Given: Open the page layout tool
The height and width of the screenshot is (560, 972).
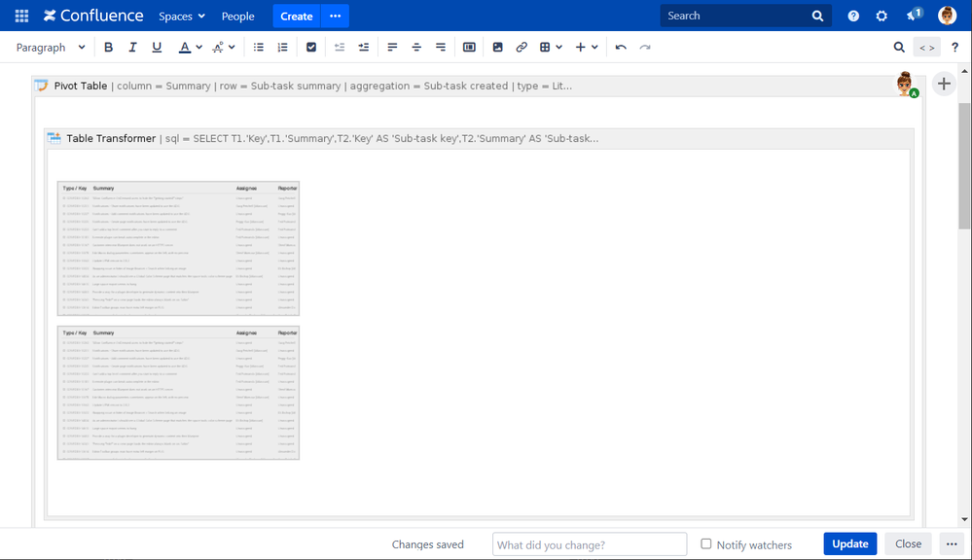Looking at the screenshot, I should pos(469,47).
